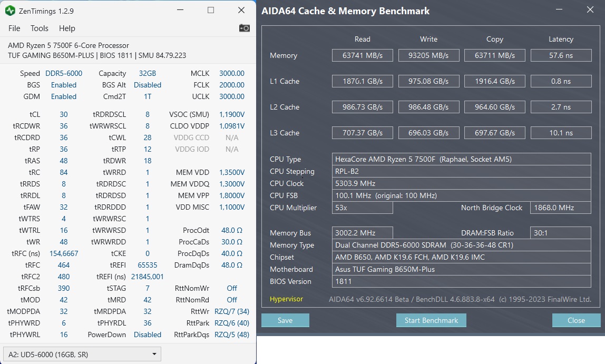Click the L3 Cache Copy result field

[494, 133]
